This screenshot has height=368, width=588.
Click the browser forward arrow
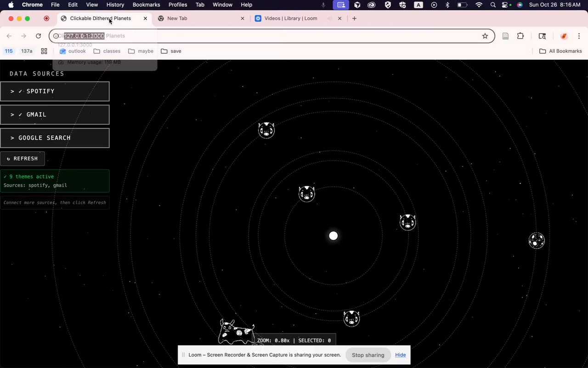click(x=24, y=36)
